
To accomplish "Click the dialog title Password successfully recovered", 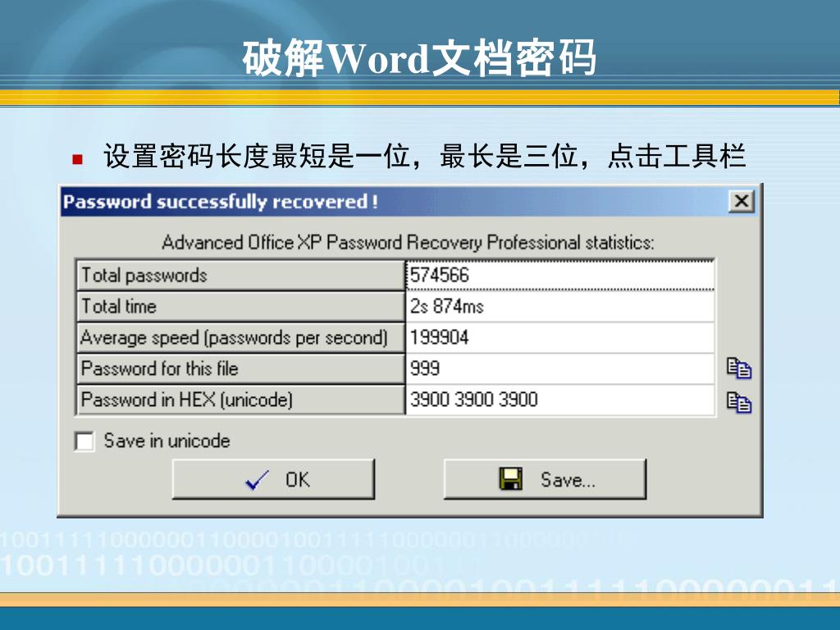I will click(221, 202).
